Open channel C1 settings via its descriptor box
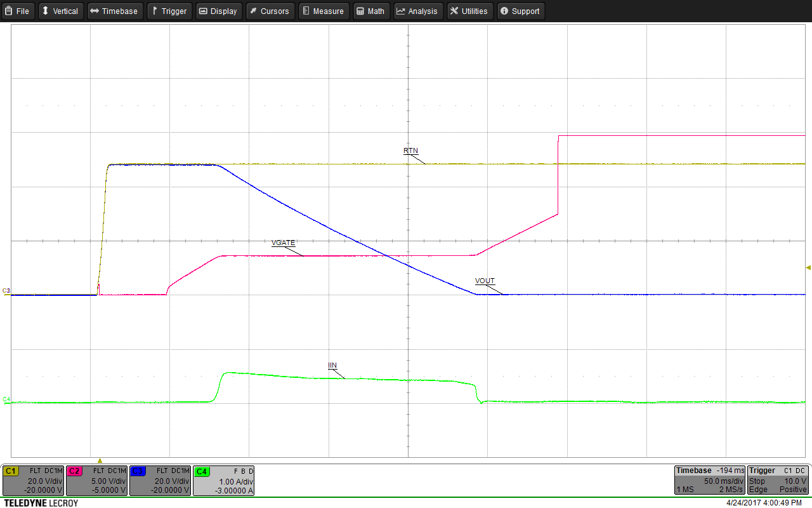Viewport: 812px width, 508px height. [33, 480]
